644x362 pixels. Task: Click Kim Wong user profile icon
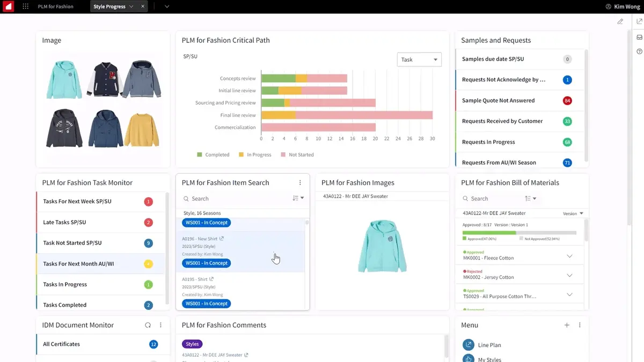pyautogui.click(x=608, y=6)
